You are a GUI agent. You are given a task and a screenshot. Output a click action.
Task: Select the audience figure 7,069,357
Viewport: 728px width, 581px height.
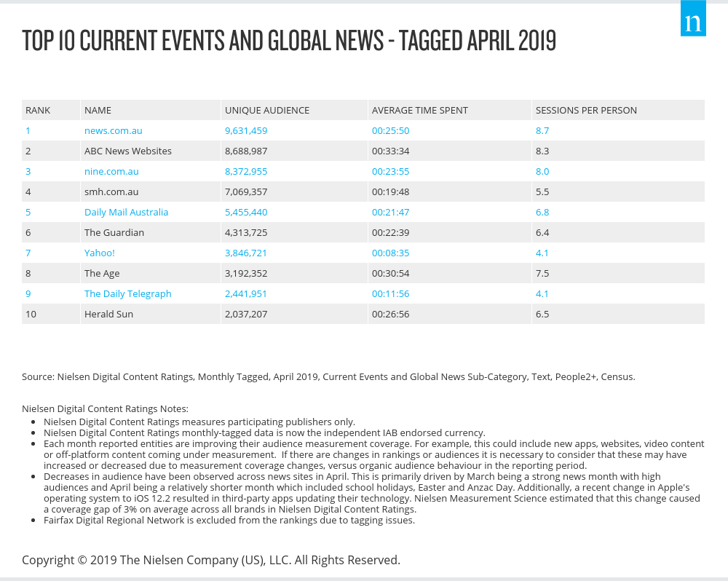pos(246,191)
